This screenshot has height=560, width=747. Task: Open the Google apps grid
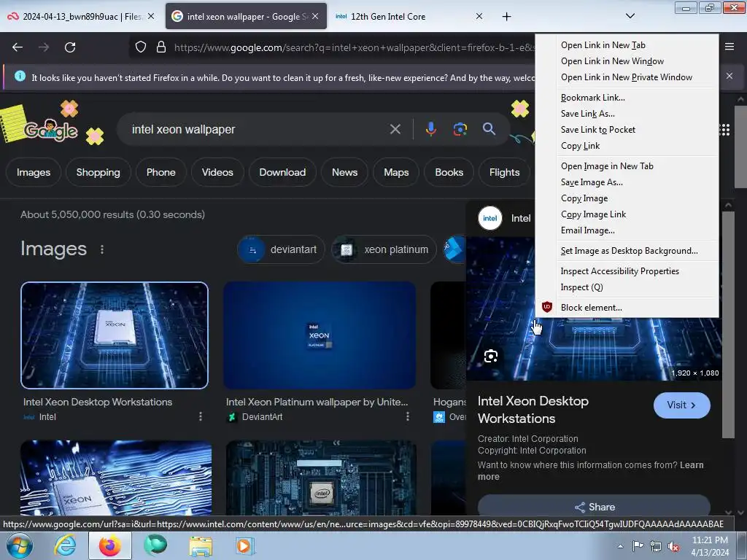coord(725,130)
